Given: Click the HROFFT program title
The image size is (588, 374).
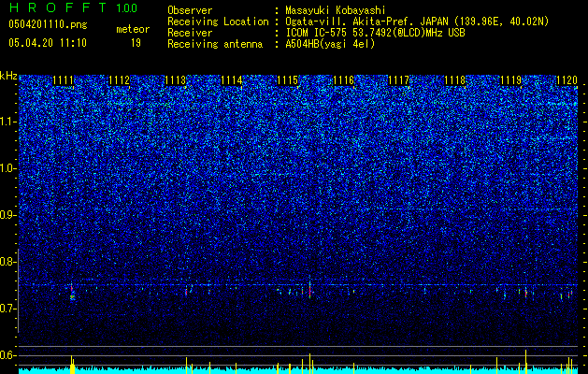Looking at the screenshot, I should [x=58, y=7].
